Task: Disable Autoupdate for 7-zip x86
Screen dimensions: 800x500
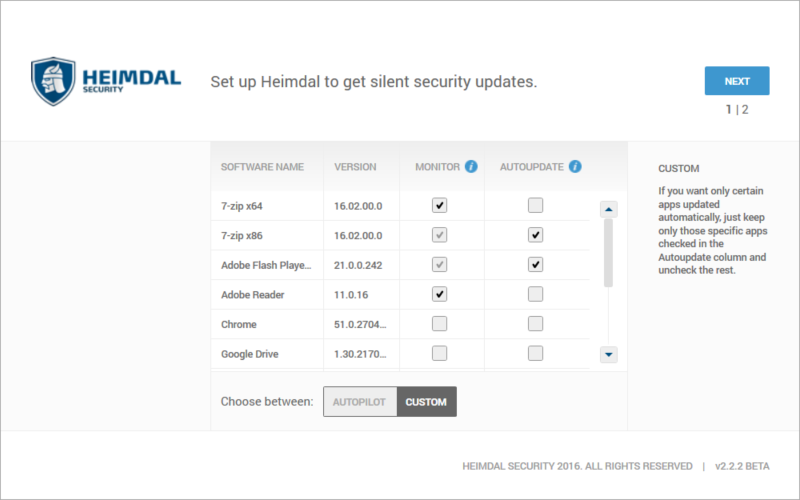Action: click(x=535, y=235)
